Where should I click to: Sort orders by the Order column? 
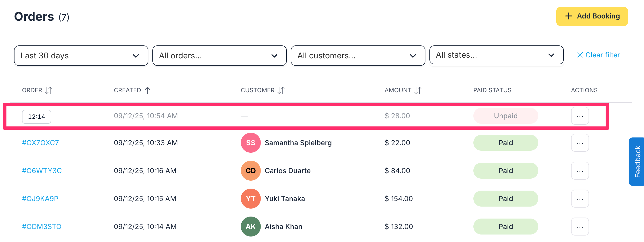48,90
